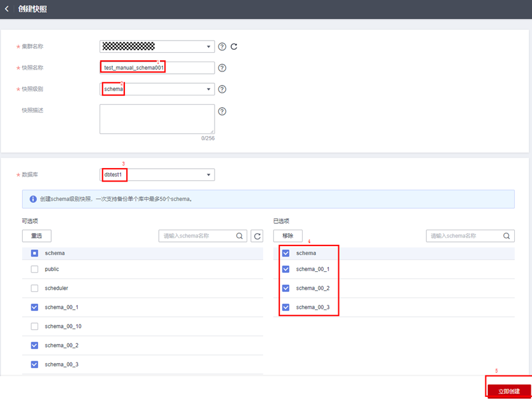Viewport: 532px width, 400px height.
Task: Click the 移除 button
Action: click(x=287, y=236)
